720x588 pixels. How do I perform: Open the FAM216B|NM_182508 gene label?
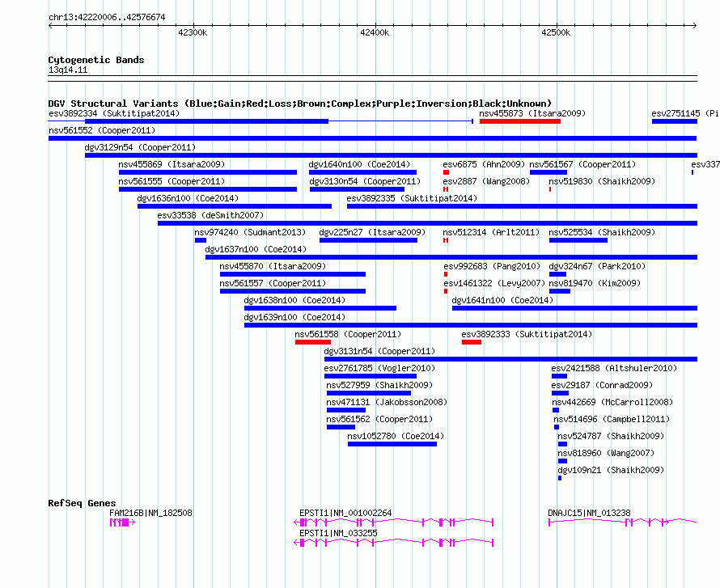[x=150, y=513]
